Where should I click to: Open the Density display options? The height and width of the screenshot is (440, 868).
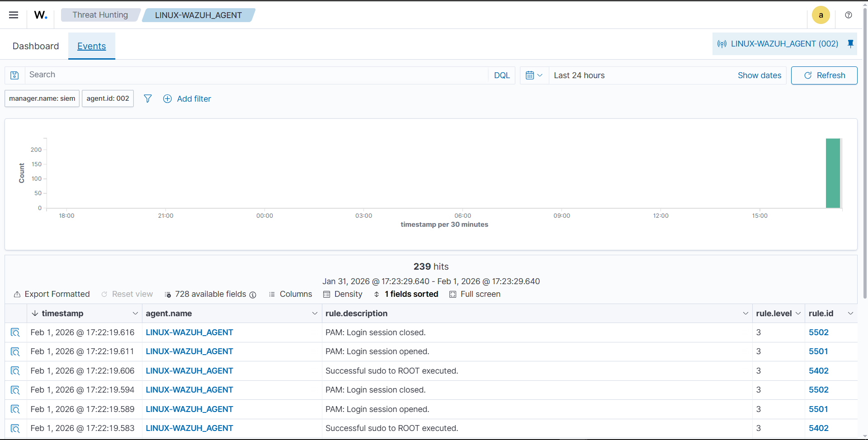pyautogui.click(x=343, y=294)
